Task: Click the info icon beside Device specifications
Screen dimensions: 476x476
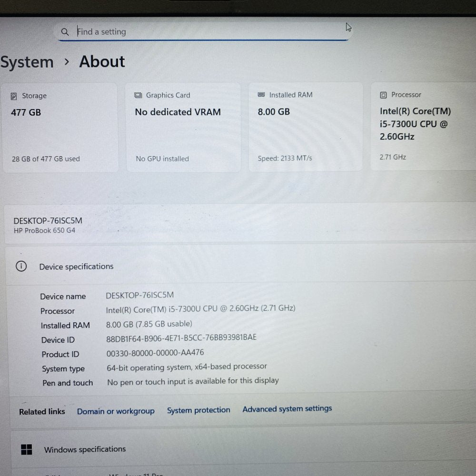Action: 21,267
